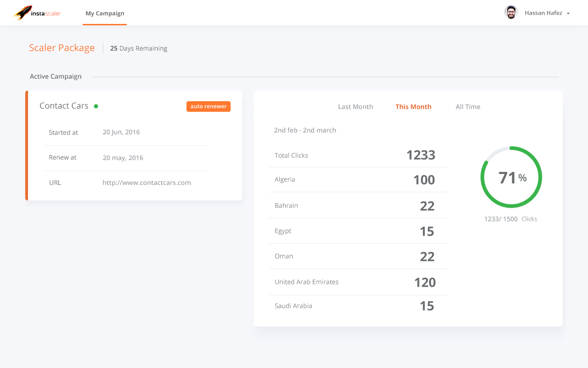Switch to the Last Month tab
Image resolution: width=588 pixels, height=368 pixels.
[x=356, y=107]
